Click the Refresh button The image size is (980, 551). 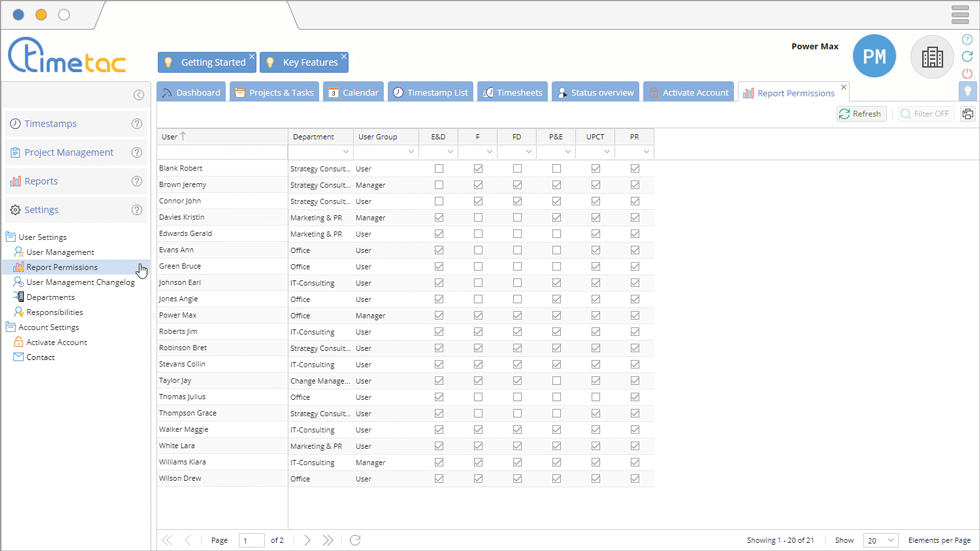coord(861,114)
